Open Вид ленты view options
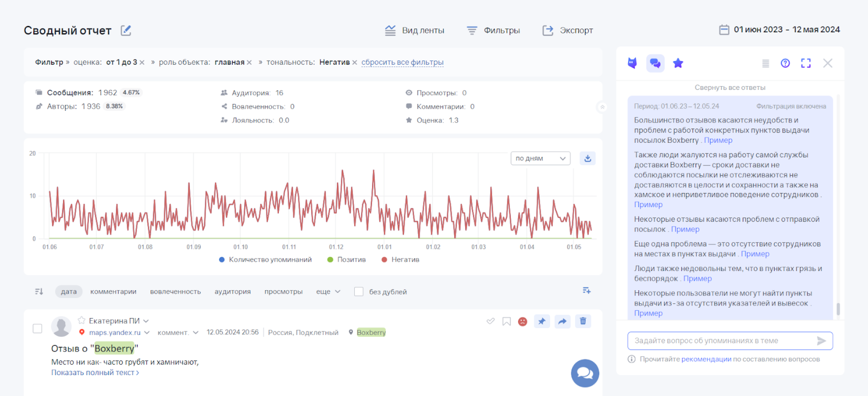 [x=414, y=30]
